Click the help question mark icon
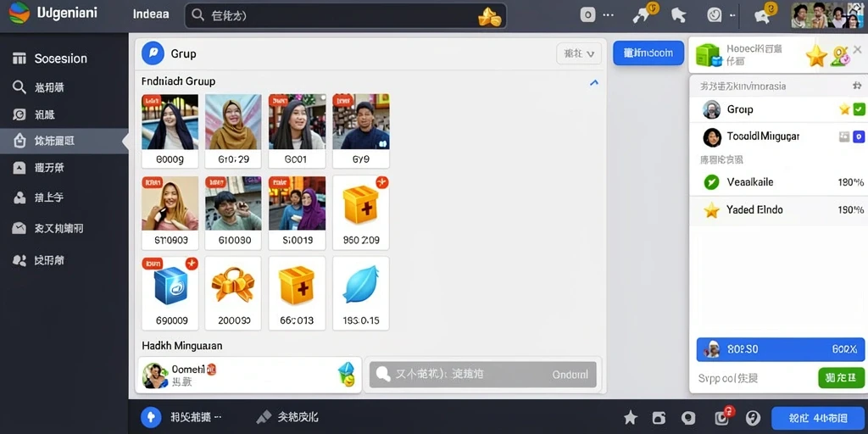The image size is (868, 434). point(753,417)
